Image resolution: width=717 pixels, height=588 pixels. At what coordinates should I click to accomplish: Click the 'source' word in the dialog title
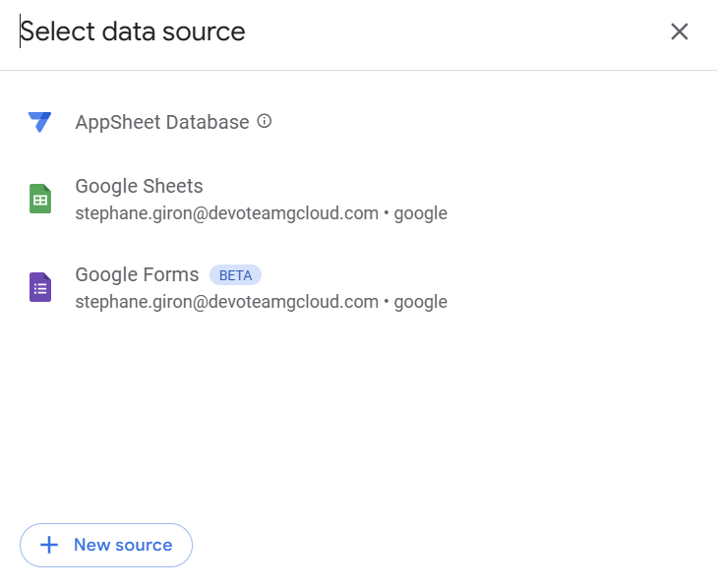point(204,32)
